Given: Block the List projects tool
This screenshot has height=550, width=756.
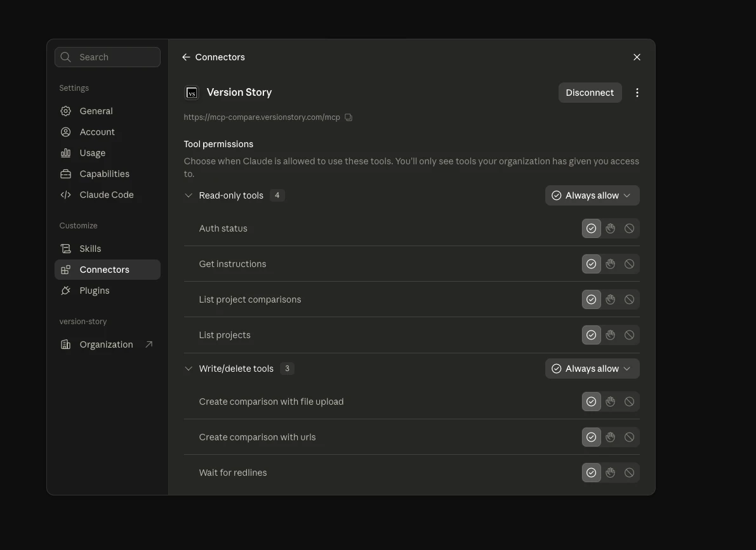Looking at the screenshot, I should tap(629, 335).
